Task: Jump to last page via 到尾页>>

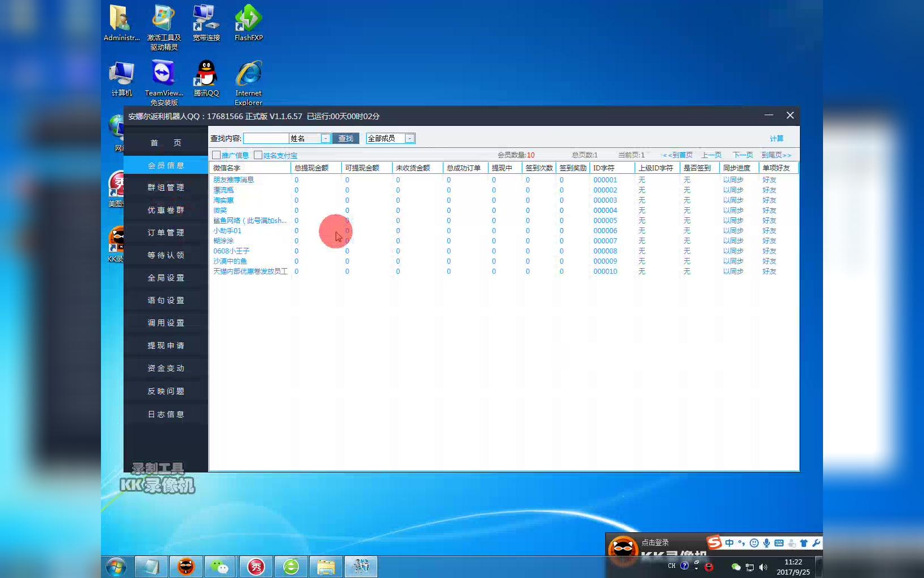Action: tap(776, 155)
